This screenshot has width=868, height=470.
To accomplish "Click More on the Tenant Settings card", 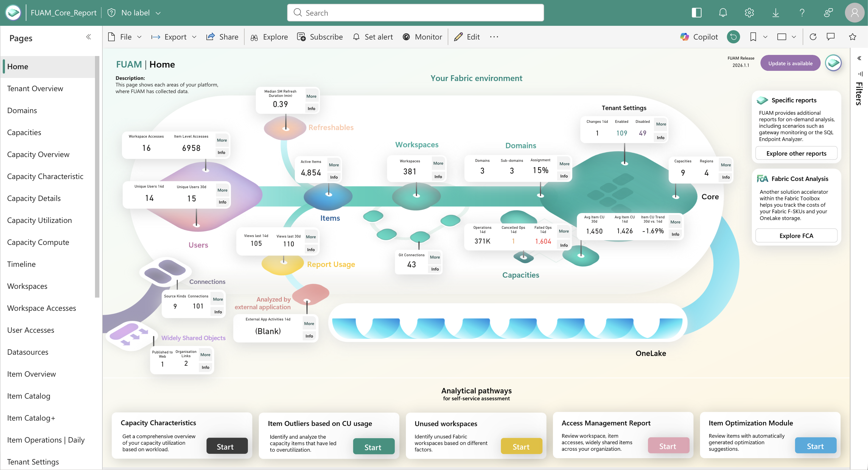I will [x=661, y=124].
